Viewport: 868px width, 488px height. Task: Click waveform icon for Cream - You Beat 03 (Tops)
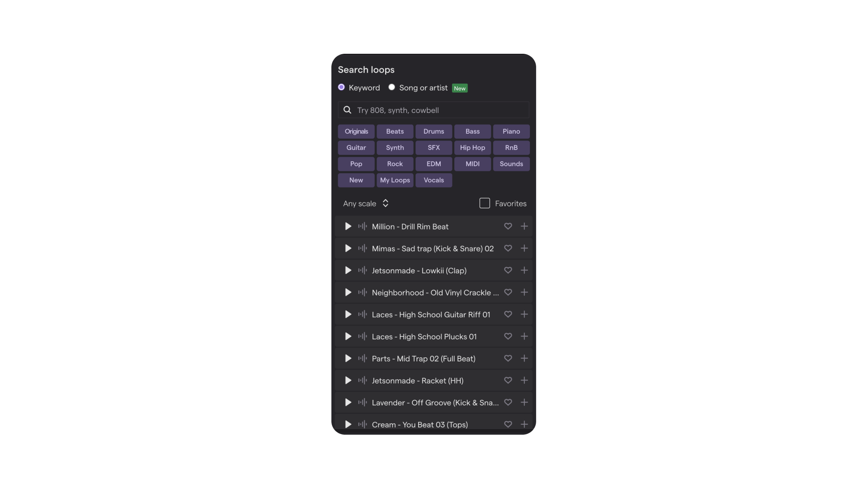[363, 424]
